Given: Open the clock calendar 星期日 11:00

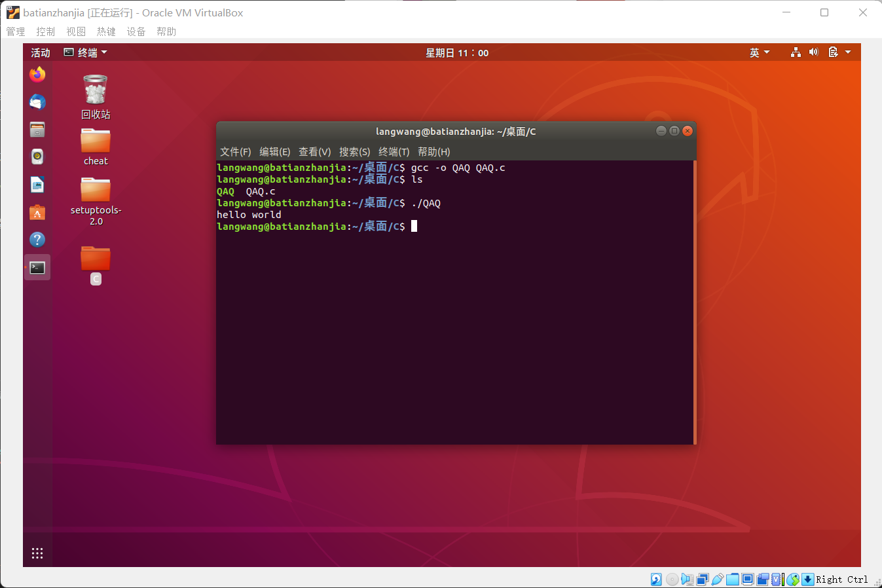Looking at the screenshot, I should click(x=457, y=52).
